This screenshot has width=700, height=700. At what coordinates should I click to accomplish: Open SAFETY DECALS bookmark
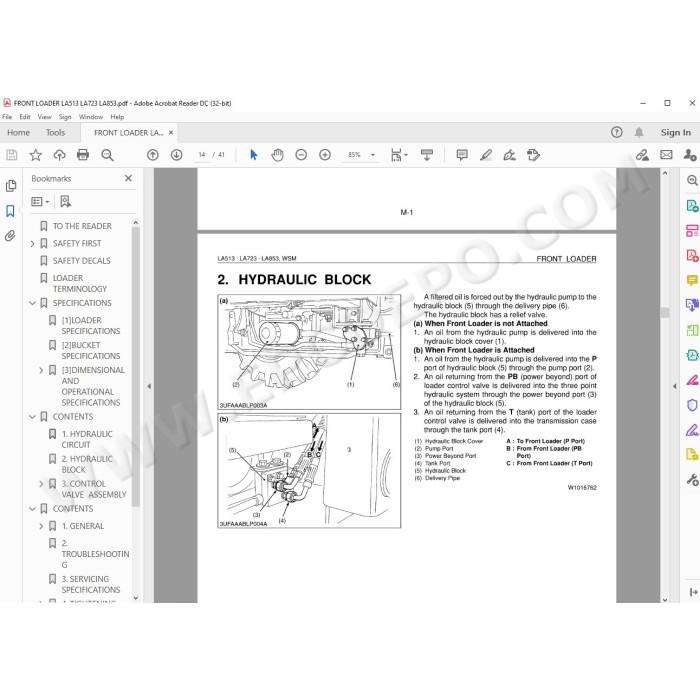[82, 261]
